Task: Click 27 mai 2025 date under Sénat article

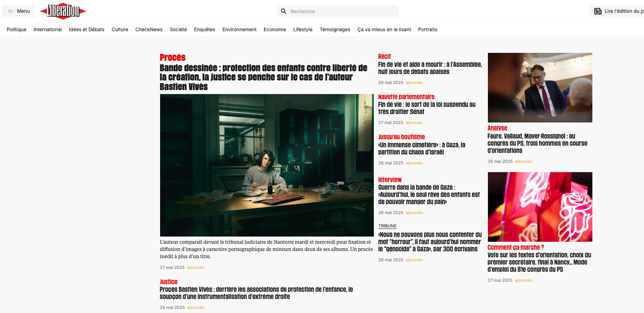Action: pyautogui.click(x=391, y=122)
